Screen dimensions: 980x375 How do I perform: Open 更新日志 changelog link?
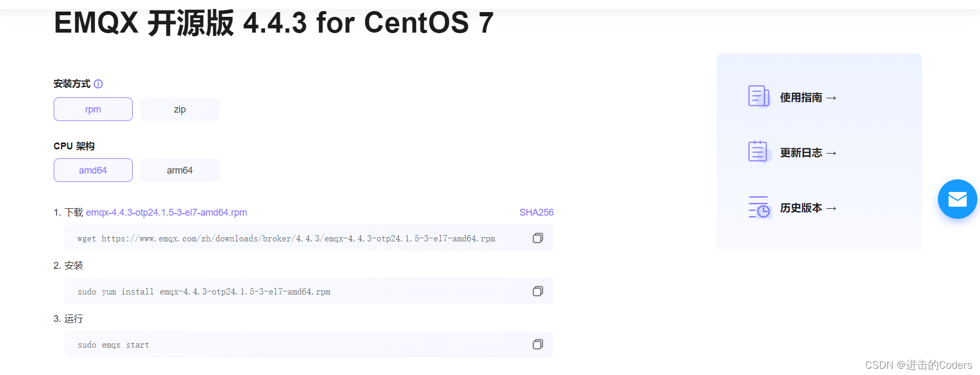808,153
